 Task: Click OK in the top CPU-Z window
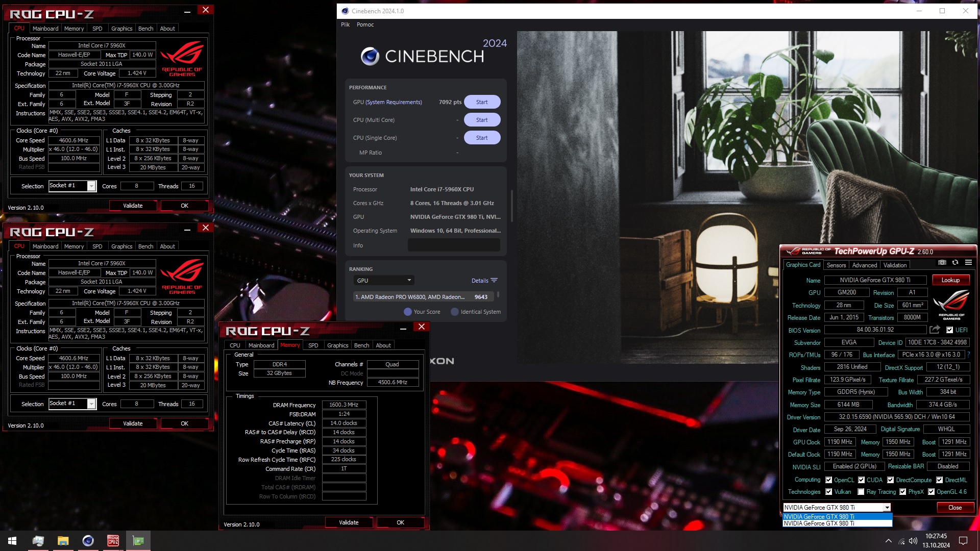(x=184, y=206)
